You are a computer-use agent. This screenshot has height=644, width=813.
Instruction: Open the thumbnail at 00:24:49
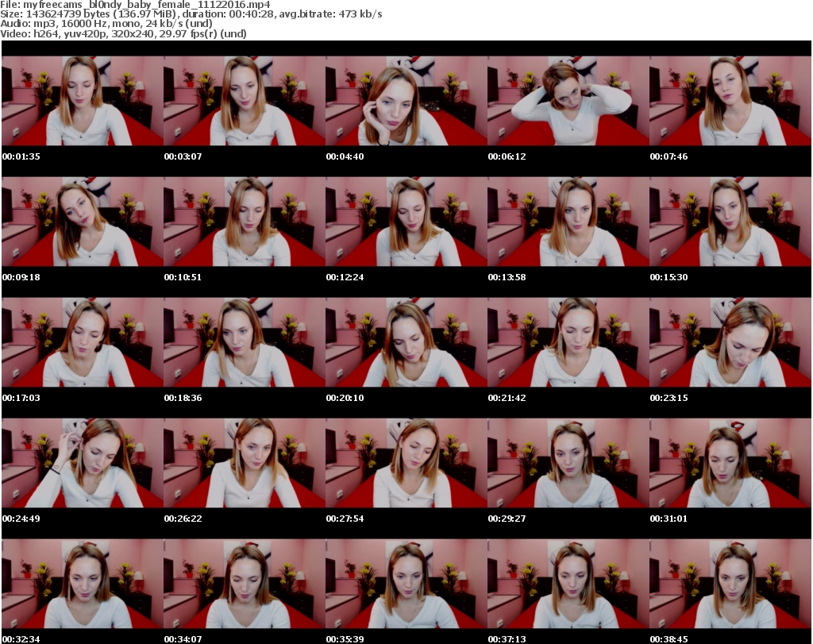(82, 463)
